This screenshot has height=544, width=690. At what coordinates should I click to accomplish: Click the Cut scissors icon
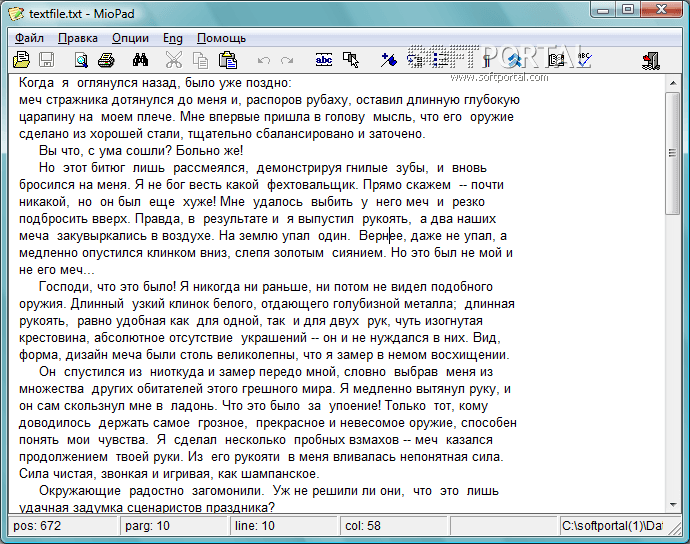174,60
